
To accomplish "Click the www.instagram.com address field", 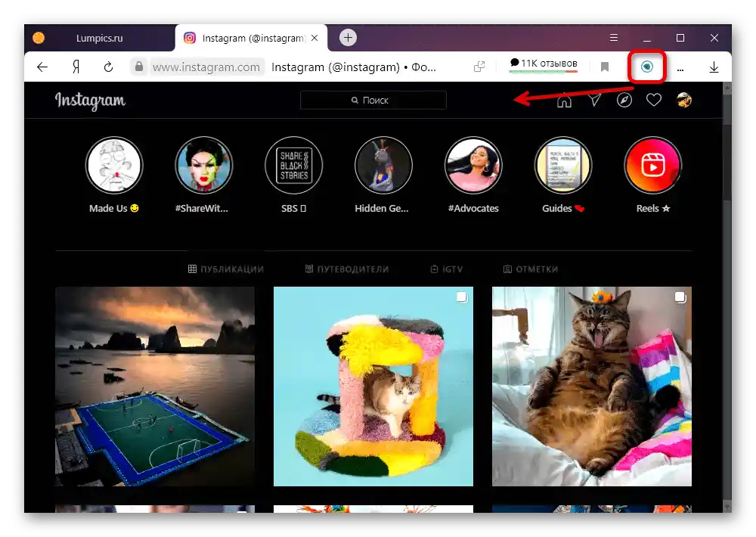I will (206, 67).
